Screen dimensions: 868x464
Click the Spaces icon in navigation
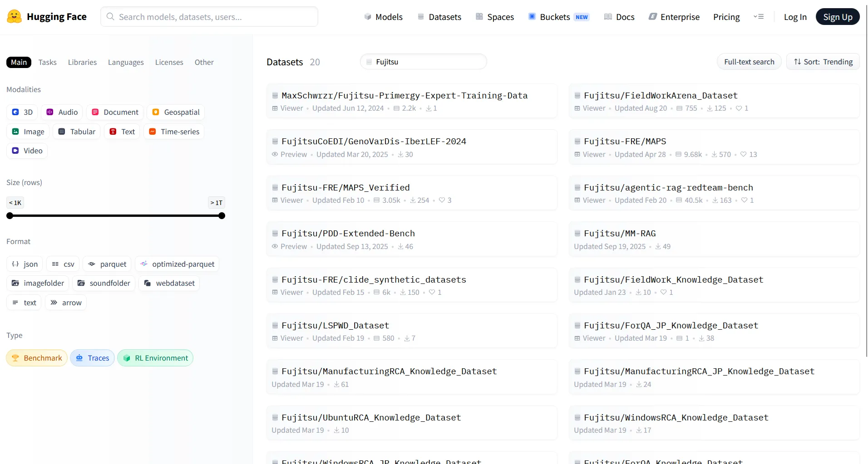[479, 17]
